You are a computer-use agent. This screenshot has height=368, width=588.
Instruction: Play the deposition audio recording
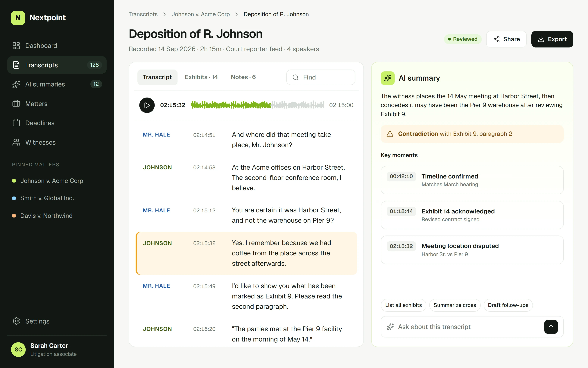click(x=147, y=105)
